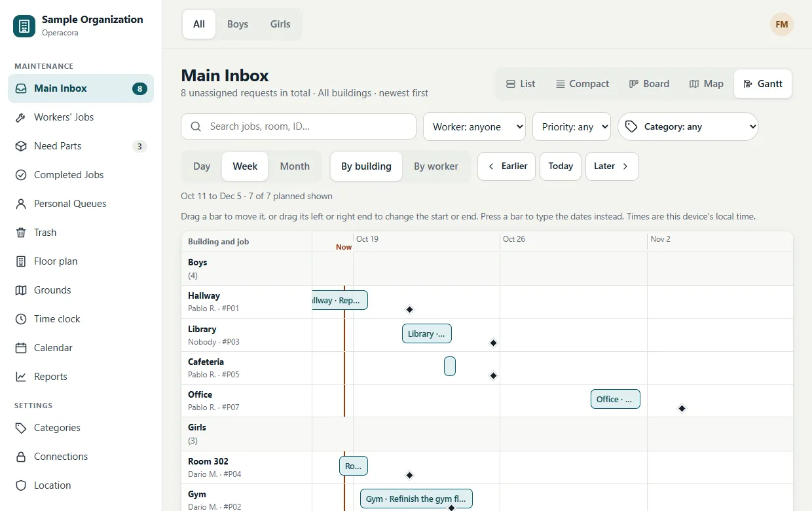Screen dimensions: 812x511
Task: Click the search jobs input field
Action: click(299, 126)
